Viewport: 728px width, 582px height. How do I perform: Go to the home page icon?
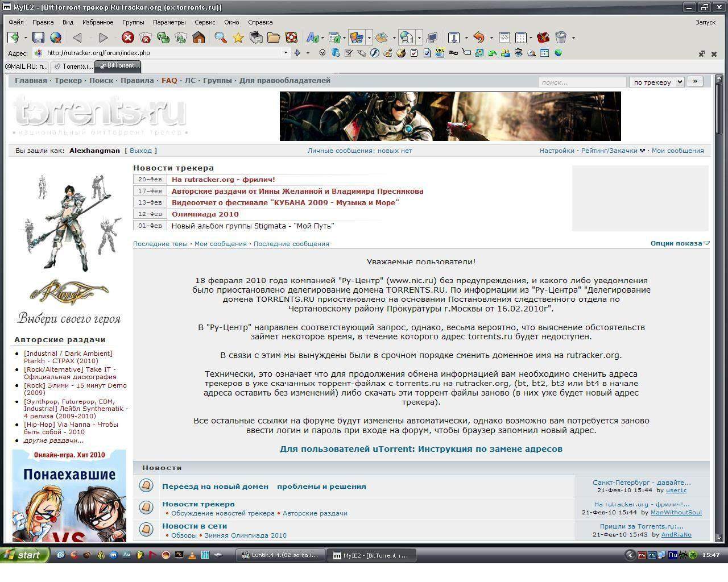point(198,38)
